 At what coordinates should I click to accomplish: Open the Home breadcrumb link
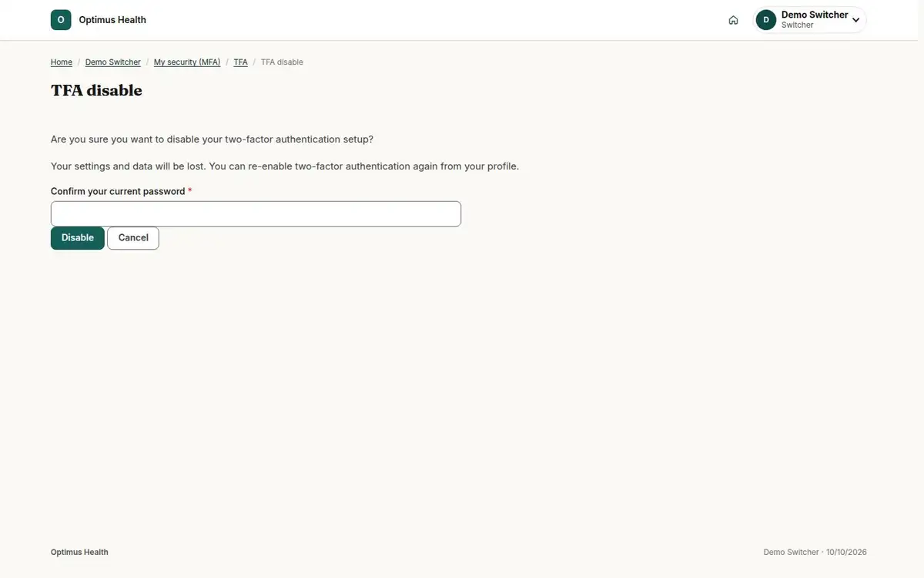pyautogui.click(x=62, y=62)
